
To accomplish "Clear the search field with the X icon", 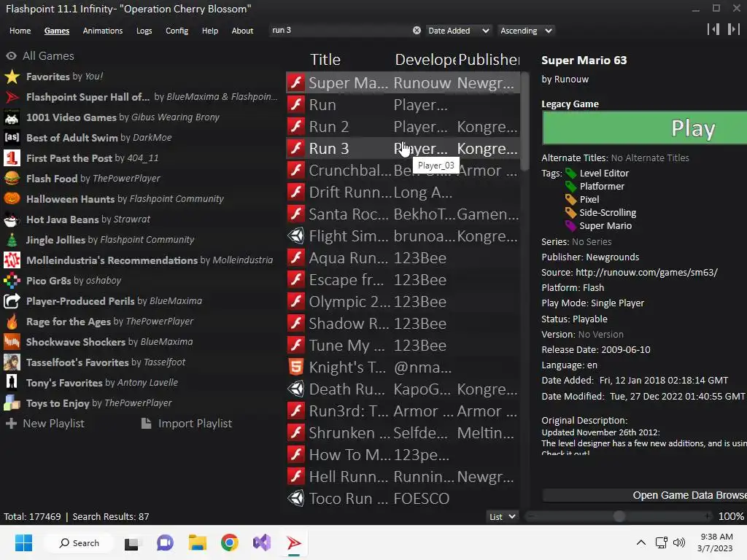I will (x=417, y=31).
